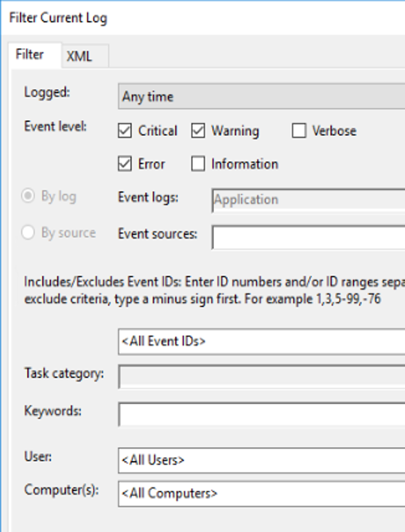Click the Filter Current Log title bar

coord(204,18)
